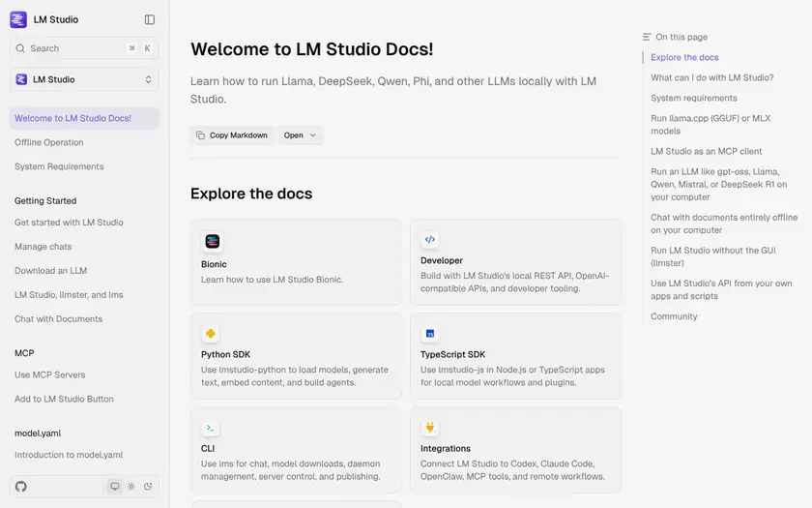Jump to LM Studio as an MCP client

coord(707,151)
